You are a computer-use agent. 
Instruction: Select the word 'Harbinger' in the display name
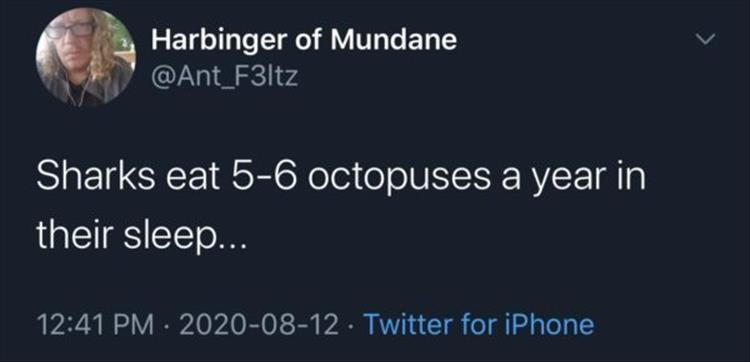coord(220,42)
